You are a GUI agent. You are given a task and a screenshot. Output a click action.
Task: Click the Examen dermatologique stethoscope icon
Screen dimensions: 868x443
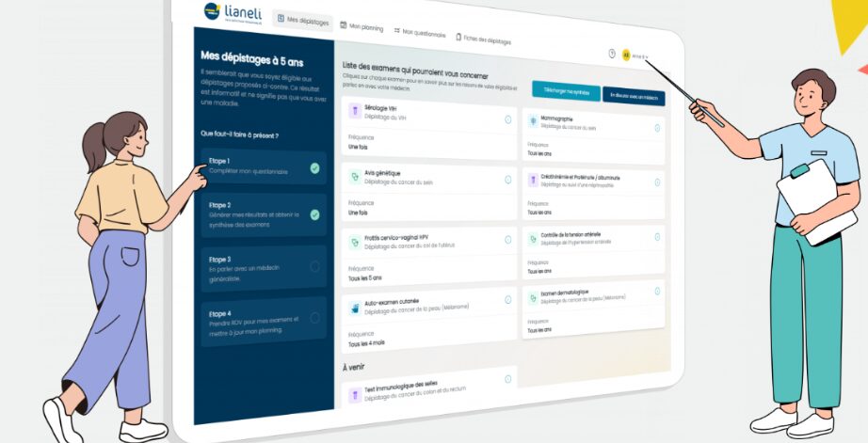click(x=533, y=297)
